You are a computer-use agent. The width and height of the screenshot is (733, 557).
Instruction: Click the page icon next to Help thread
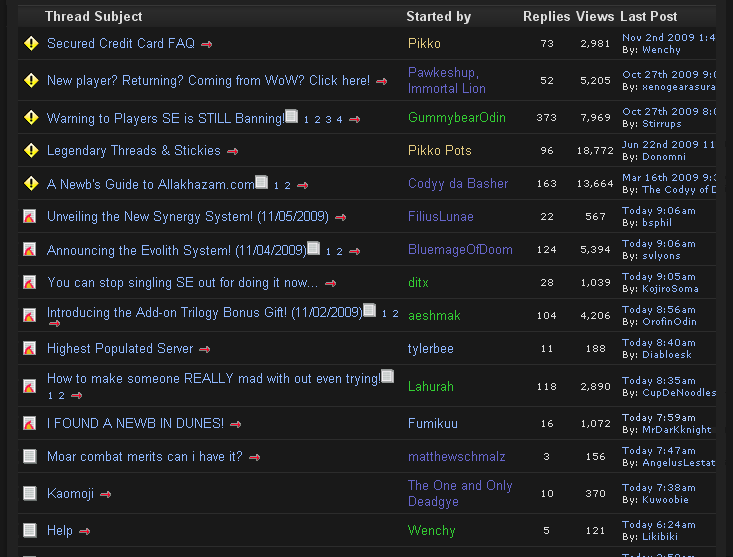point(31,530)
